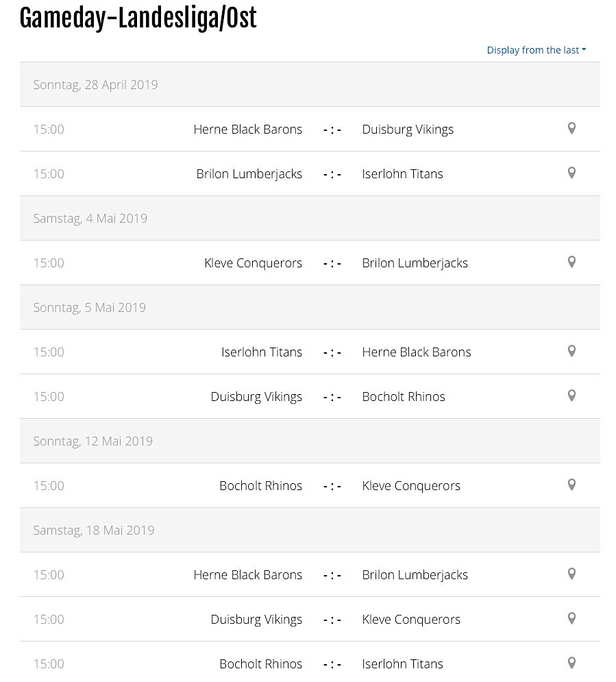Screen dimensions: 616x682
Task: Click the Gameday-Landesliga/Ost heading
Action: click(138, 19)
